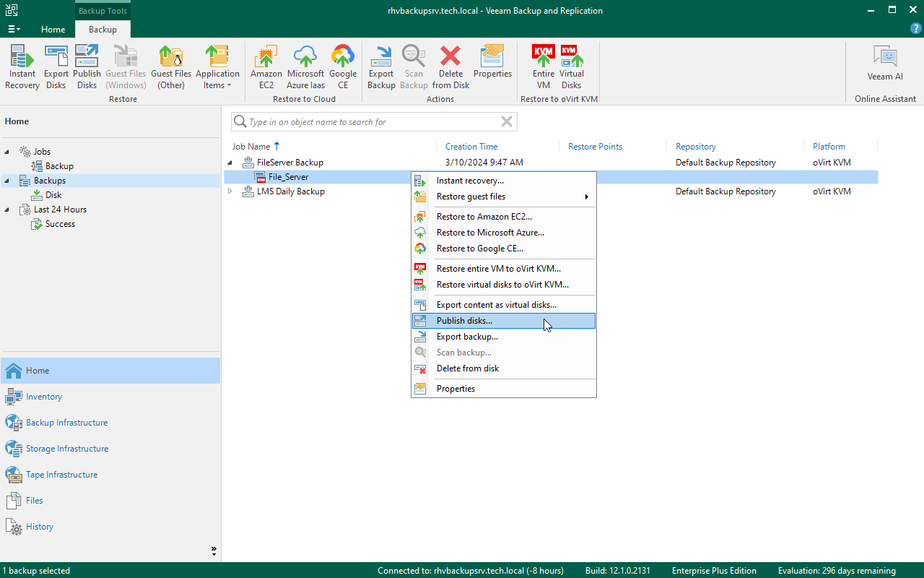Select the Backup ribbon tab
The width and height of the screenshot is (924, 578).
[x=103, y=30]
